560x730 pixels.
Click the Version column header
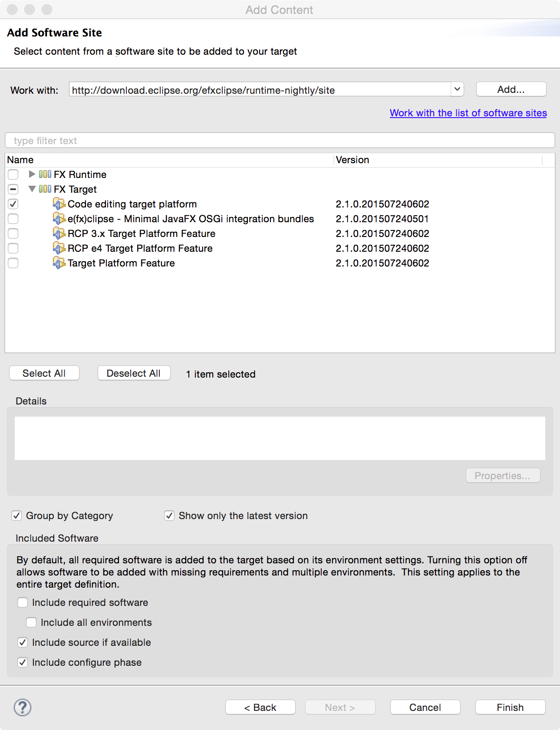pos(352,160)
